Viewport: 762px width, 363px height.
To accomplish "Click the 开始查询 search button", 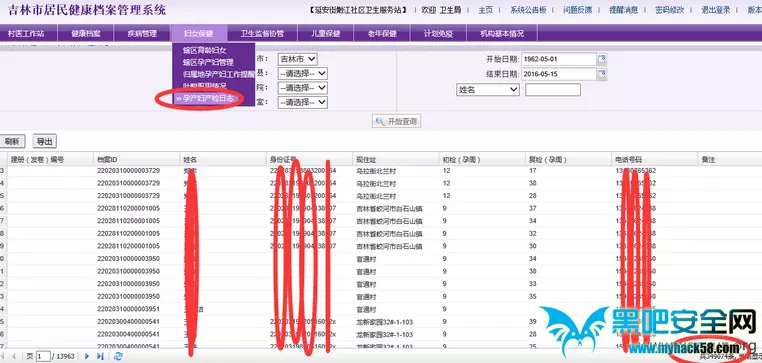I will click(x=397, y=121).
